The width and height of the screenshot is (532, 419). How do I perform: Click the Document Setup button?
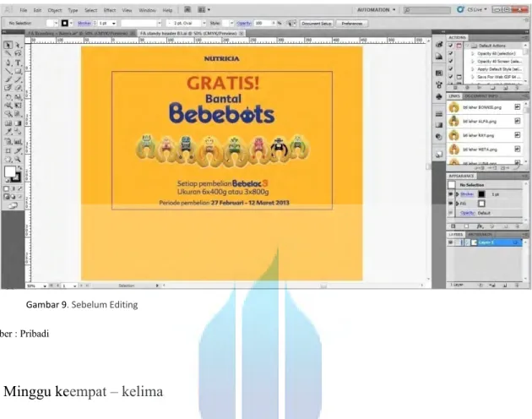tap(316, 24)
